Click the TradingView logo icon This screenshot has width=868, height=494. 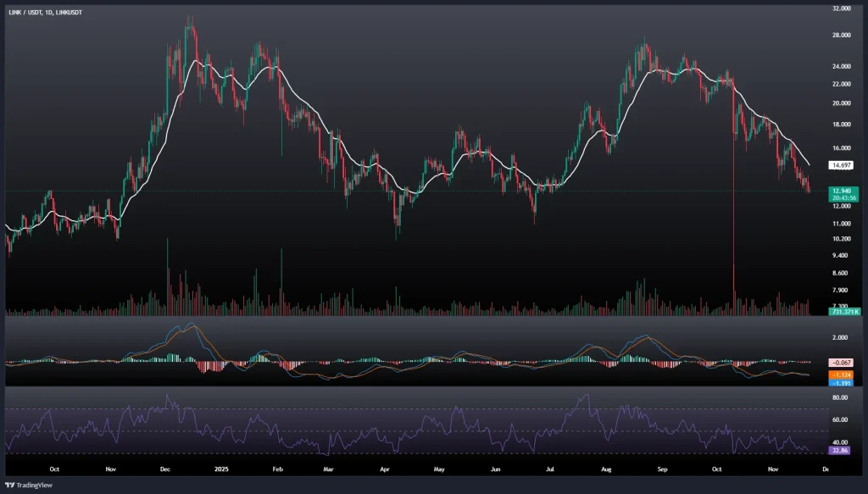point(12,485)
